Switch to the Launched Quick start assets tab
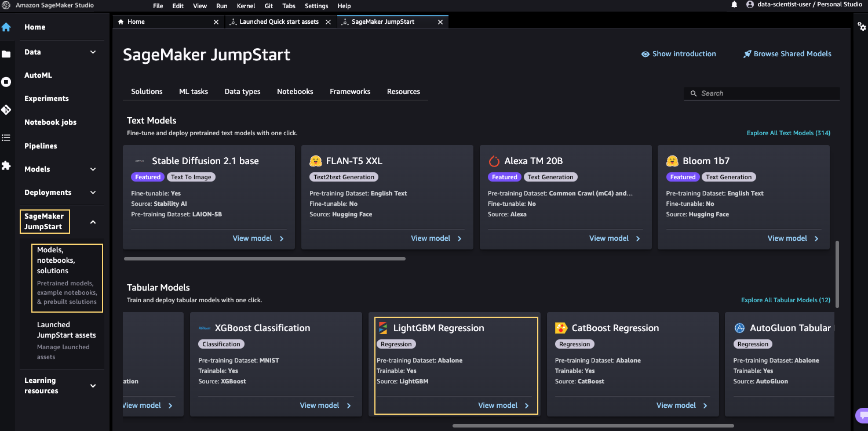This screenshot has height=431, width=868. (x=279, y=22)
